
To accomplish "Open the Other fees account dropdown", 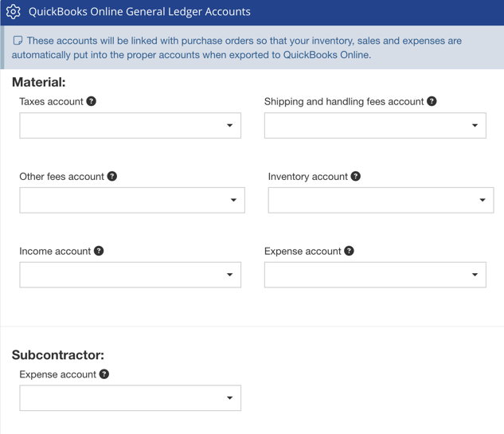I will point(132,201).
